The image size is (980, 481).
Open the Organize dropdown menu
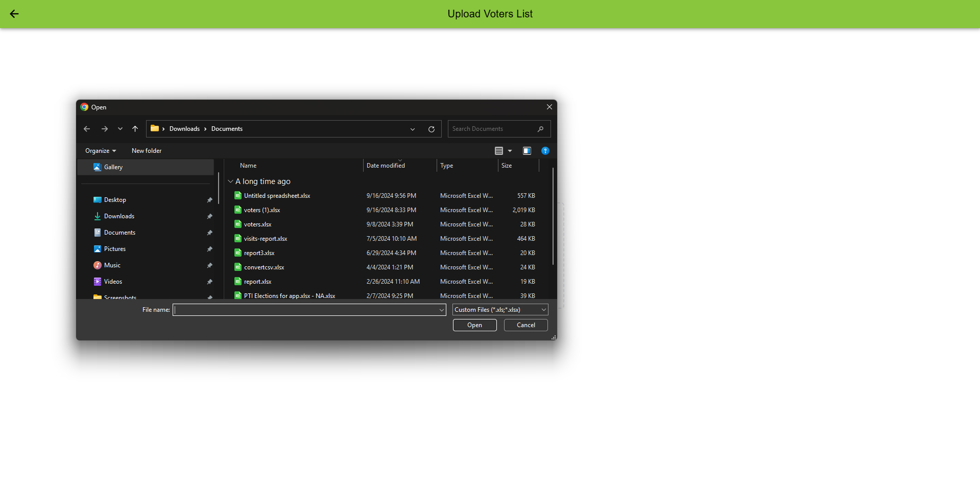coord(100,150)
